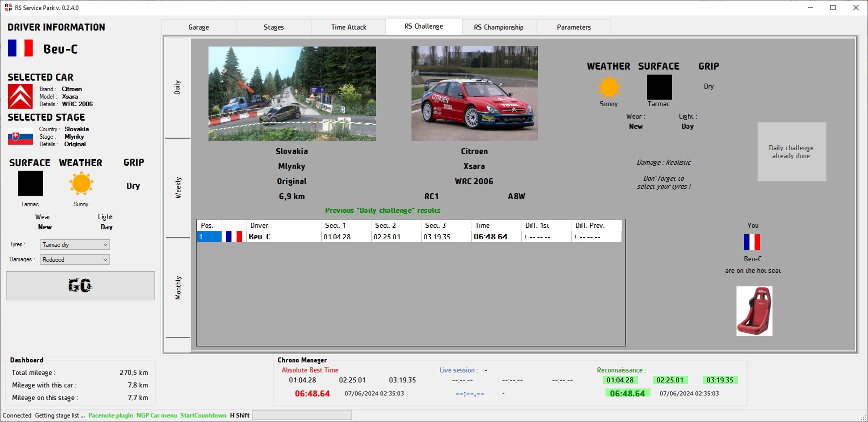
Task: Click the Citroen logo under Selected Car
Action: (20, 97)
